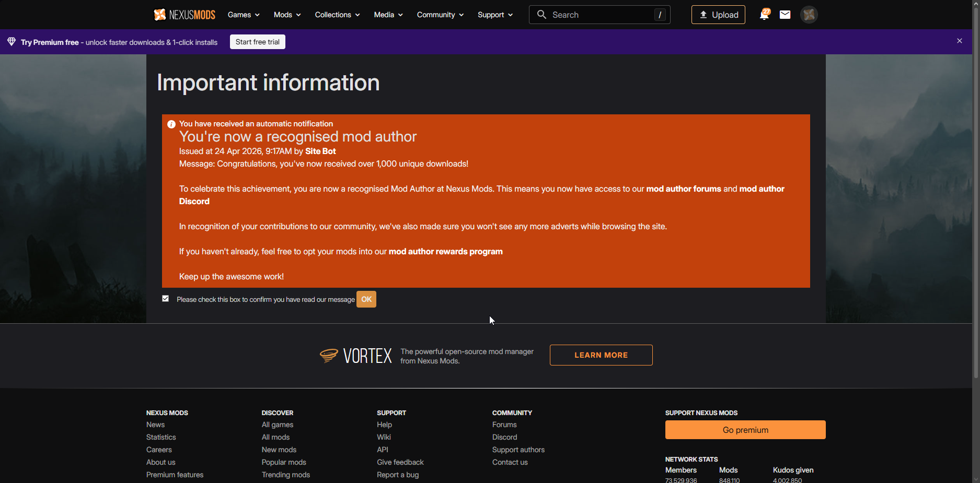Open the Statistics footer link
Image resolution: width=980 pixels, height=483 pixels.
click(161, 437)
